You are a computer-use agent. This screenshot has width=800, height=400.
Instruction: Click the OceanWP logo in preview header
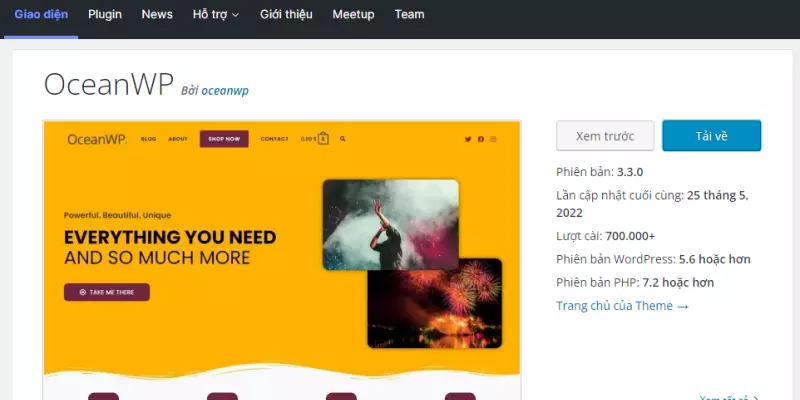pos(97,139)
